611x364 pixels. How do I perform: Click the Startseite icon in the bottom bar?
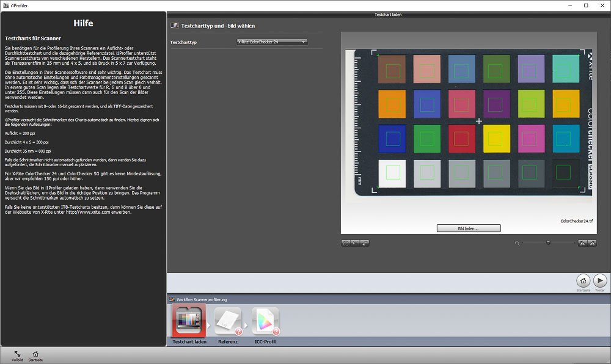click(35, 356)
